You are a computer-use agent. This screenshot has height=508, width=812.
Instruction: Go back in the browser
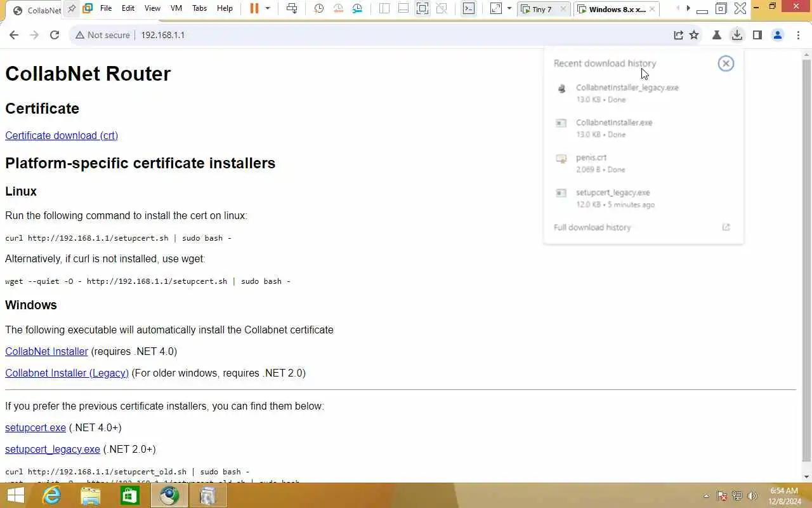coord(14,35)
